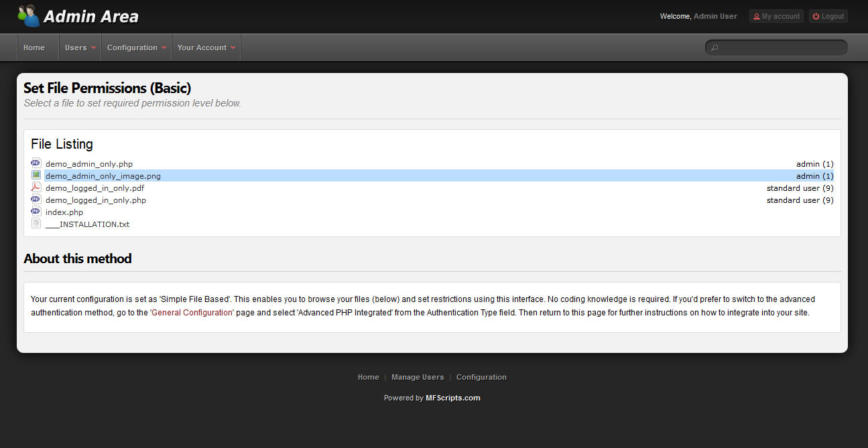Visit the MFScripts.com link
This screenshot has height=448, width=868.
(453, 398)
